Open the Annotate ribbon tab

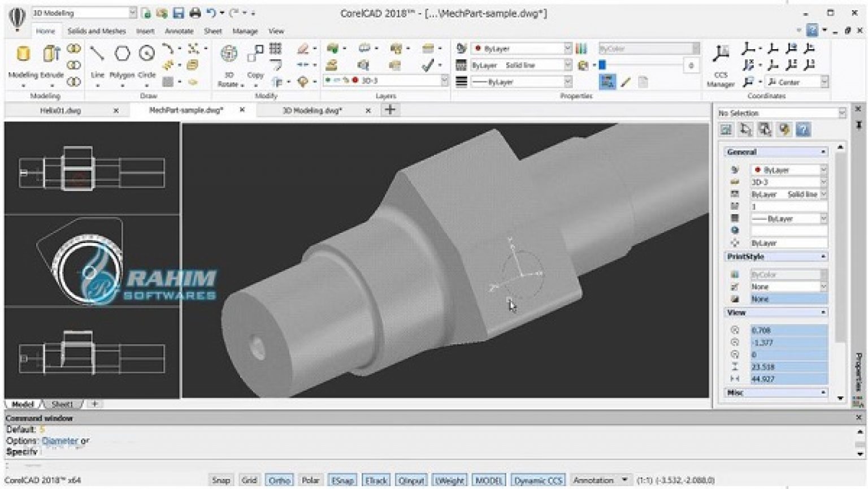[x=179, y=31]
